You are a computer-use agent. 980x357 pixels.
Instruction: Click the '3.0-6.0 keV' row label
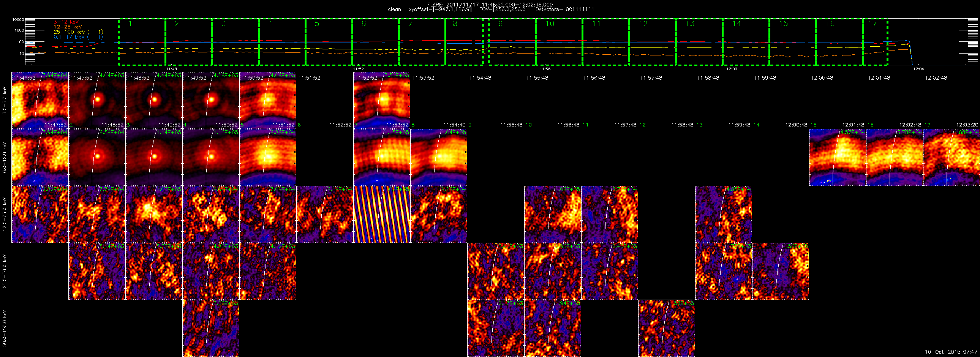(x=5, y=100)
